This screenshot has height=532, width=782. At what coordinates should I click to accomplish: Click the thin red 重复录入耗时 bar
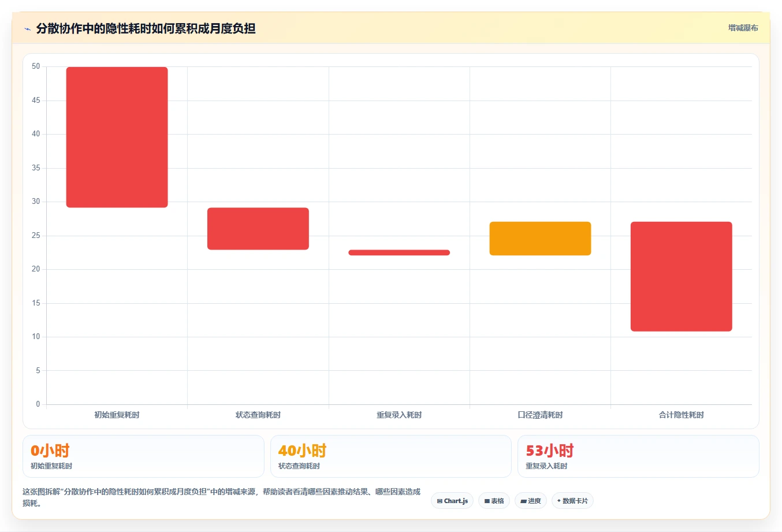pos(399,252)
